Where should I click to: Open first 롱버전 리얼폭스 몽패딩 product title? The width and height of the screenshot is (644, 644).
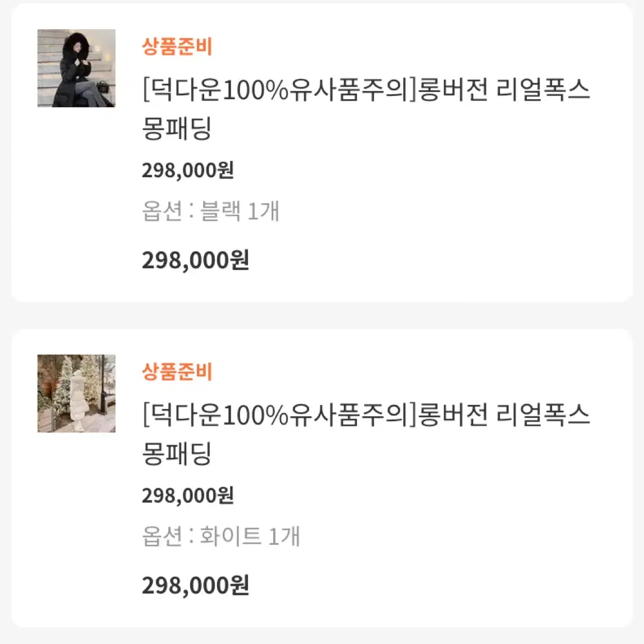tap(366, 109)
